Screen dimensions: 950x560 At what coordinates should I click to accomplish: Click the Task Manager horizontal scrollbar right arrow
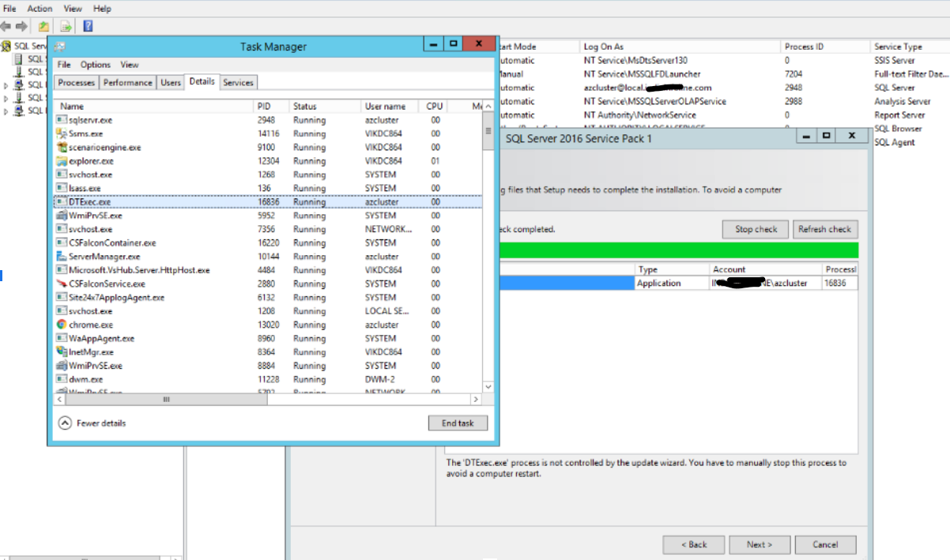(476, 400)
